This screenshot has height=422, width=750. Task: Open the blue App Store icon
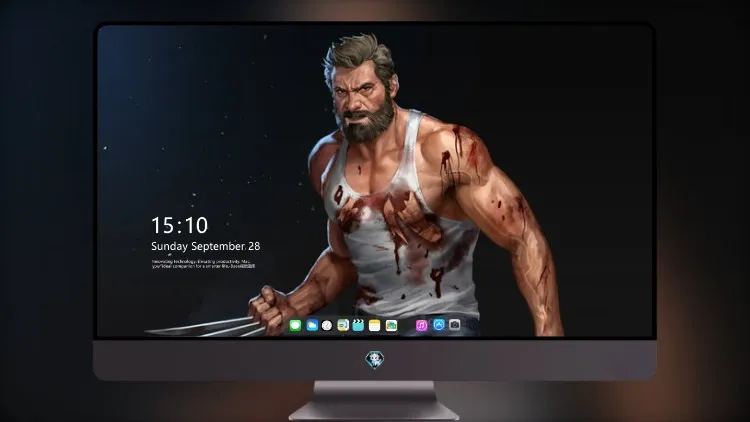[439, 324]
